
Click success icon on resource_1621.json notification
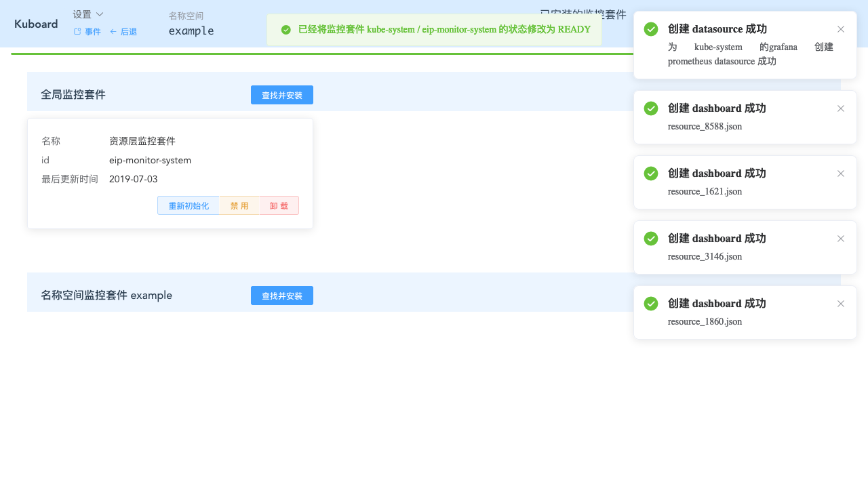650,174
